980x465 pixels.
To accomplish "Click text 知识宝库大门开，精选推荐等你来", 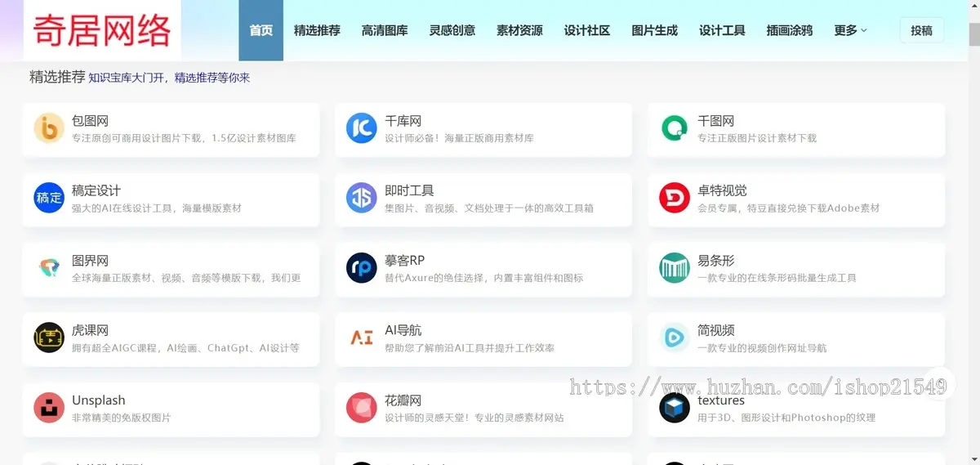I will (x=169, y=78).
